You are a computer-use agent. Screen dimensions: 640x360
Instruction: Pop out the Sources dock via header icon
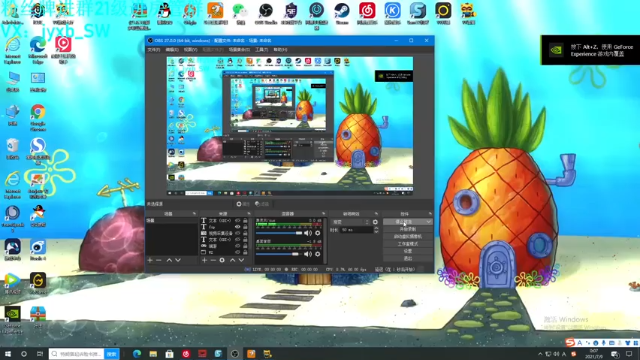pyautogui.click(x=249, y=213)
